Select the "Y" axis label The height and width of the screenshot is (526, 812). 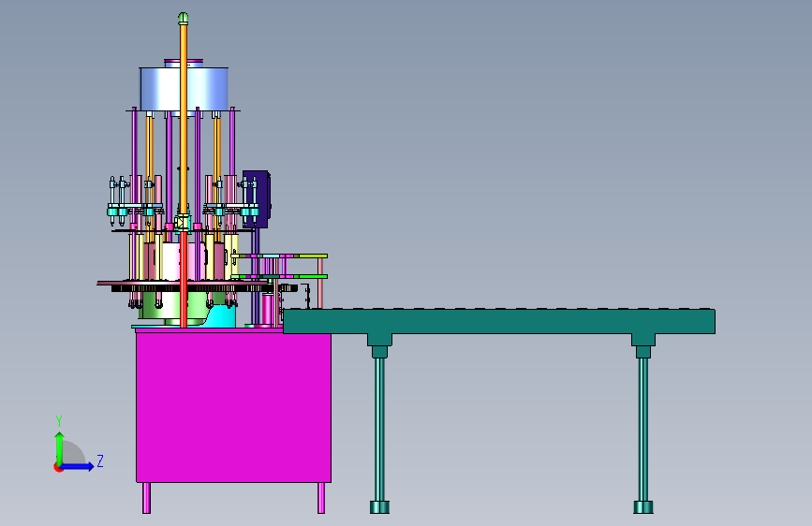click(x=59, y=421)
